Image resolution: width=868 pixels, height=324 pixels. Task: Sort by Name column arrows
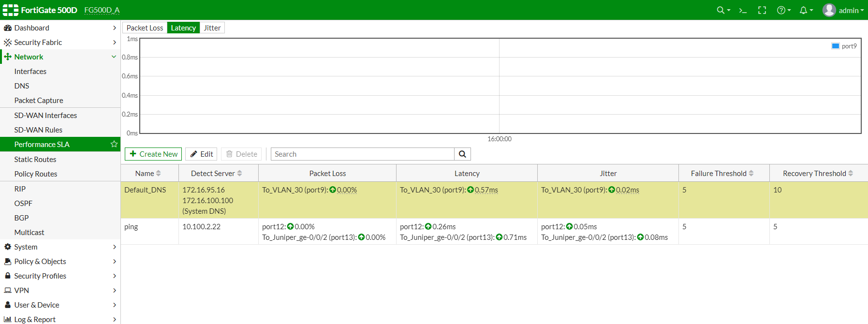click(x=159, y=174)
